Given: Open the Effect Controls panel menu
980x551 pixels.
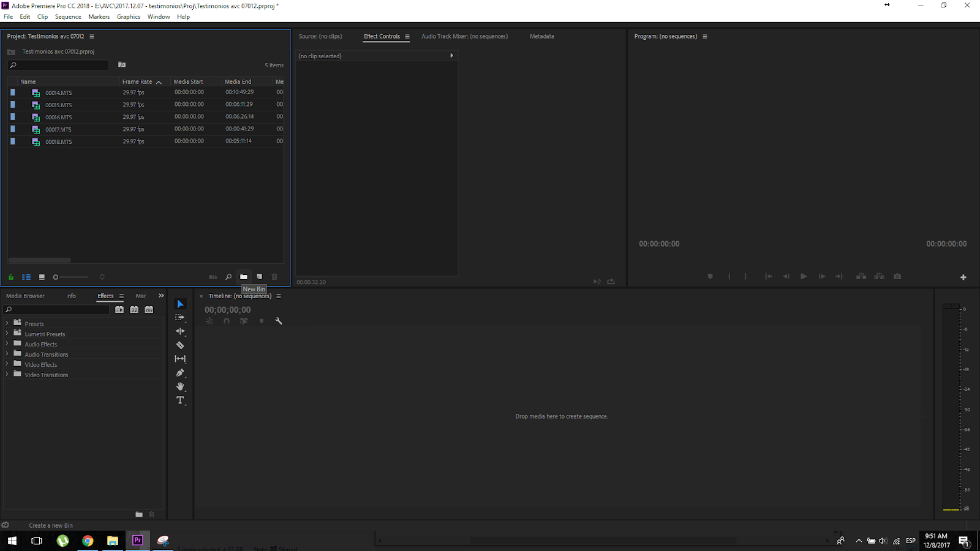Looking at the screenshot, I should (407, 37).
